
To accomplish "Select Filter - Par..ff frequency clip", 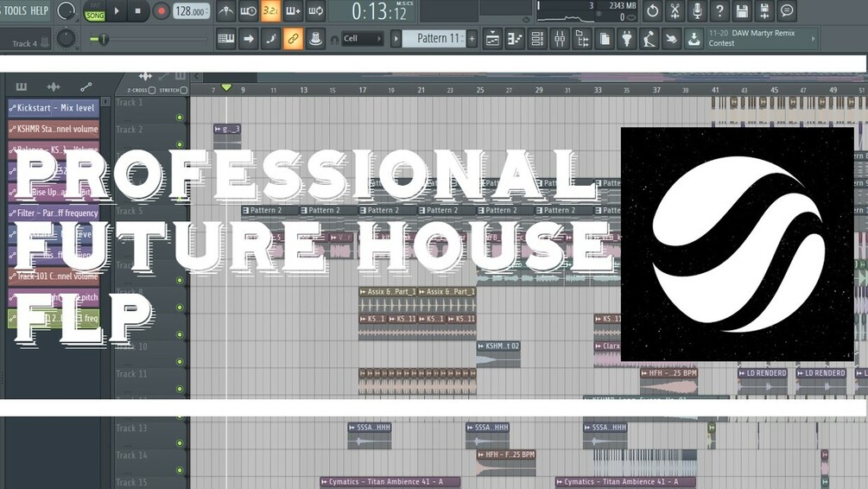I will pyautogui.click(x=54, y=213).
